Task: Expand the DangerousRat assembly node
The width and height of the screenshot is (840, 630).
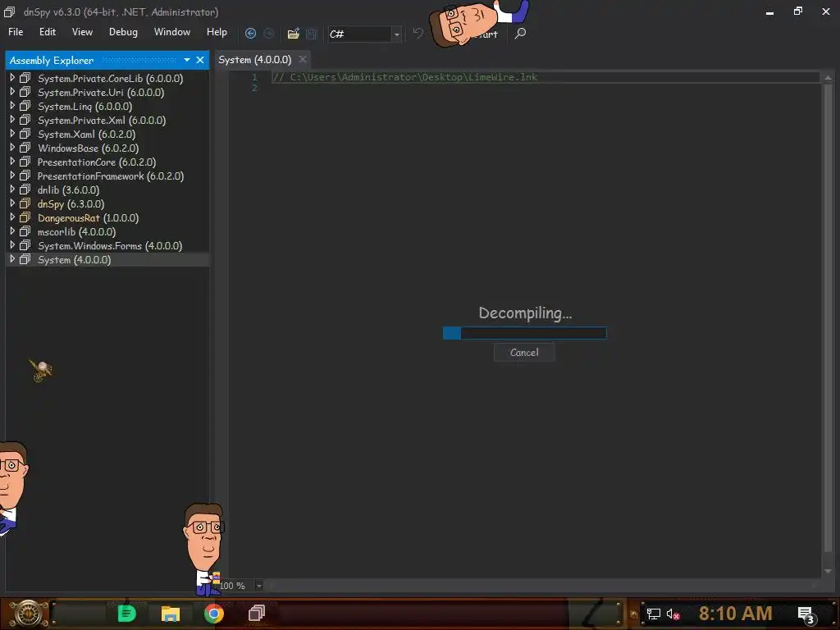Action: 11,217
